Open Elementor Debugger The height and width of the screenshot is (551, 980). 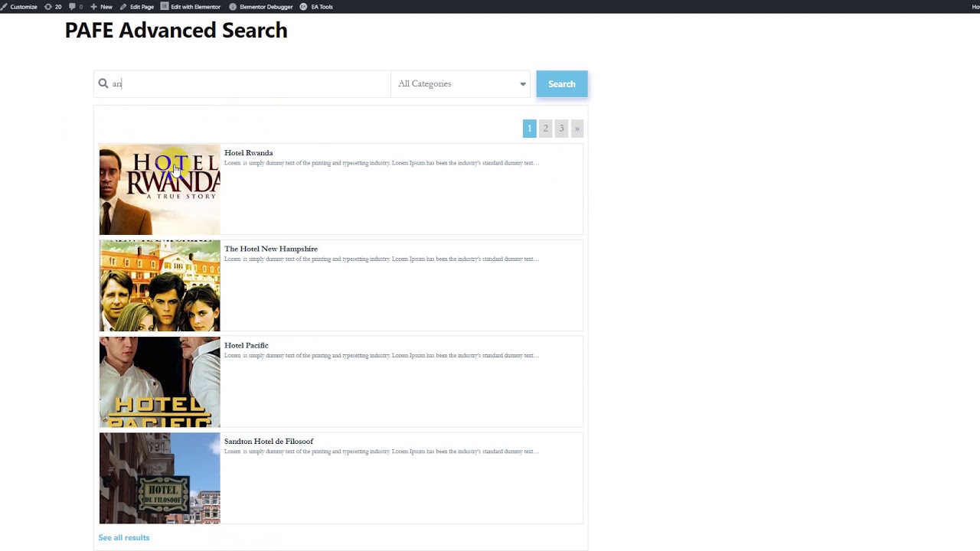[261, 7]
